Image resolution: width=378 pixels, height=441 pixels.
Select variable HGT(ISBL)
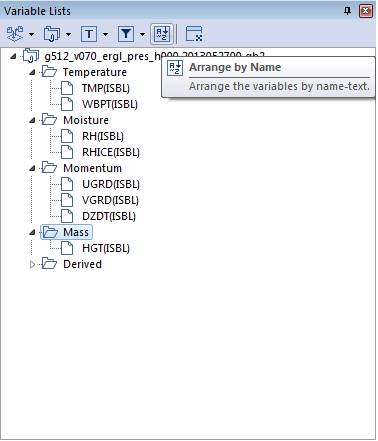click(106, 248)
